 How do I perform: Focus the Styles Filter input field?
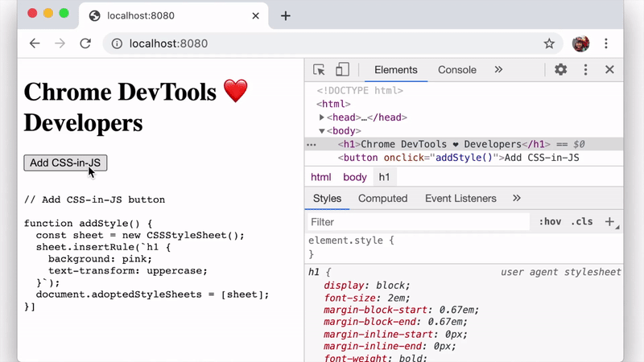419,222
